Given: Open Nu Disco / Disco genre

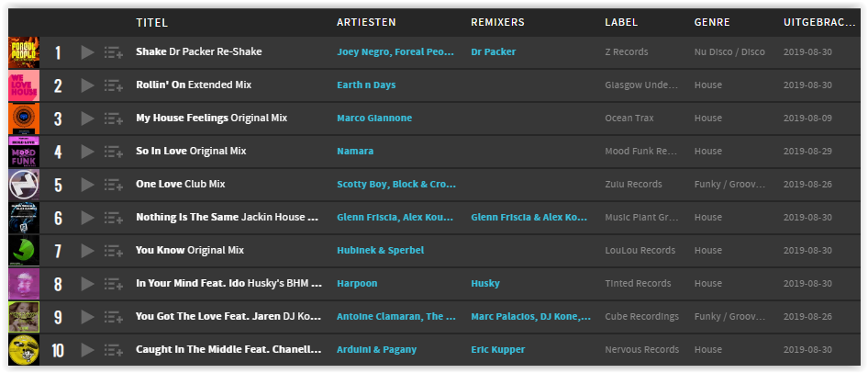Looking at the screenshot, I should [729, 51].
